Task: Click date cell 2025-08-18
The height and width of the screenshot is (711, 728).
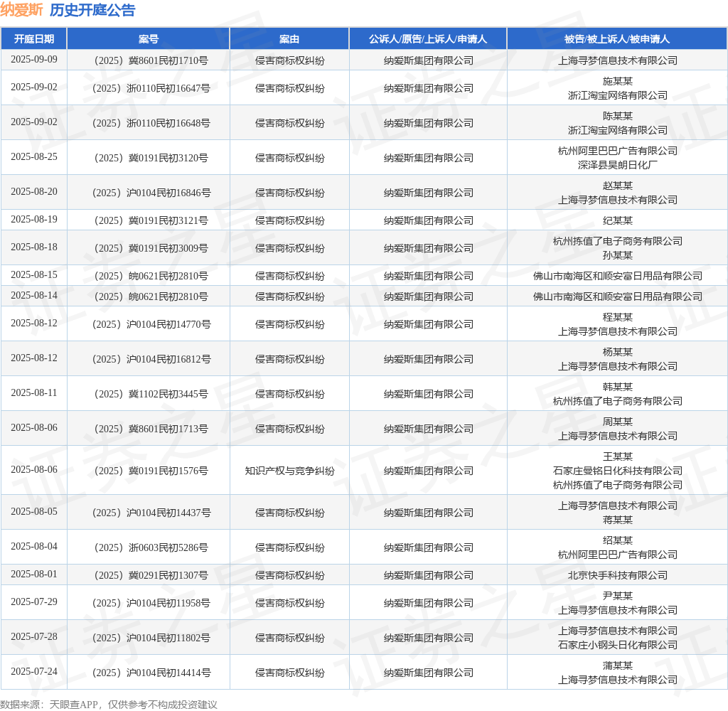Action: pyautogui.click(x=34, y=247)
